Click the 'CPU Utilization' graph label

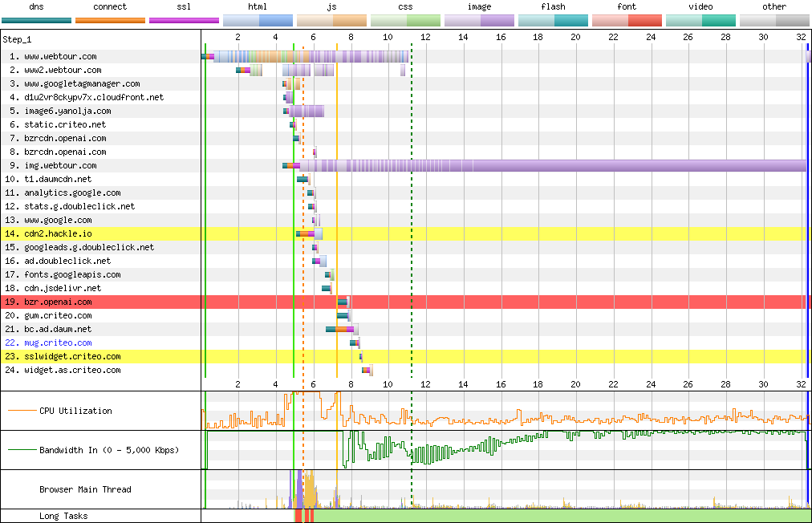pos(75,411)
